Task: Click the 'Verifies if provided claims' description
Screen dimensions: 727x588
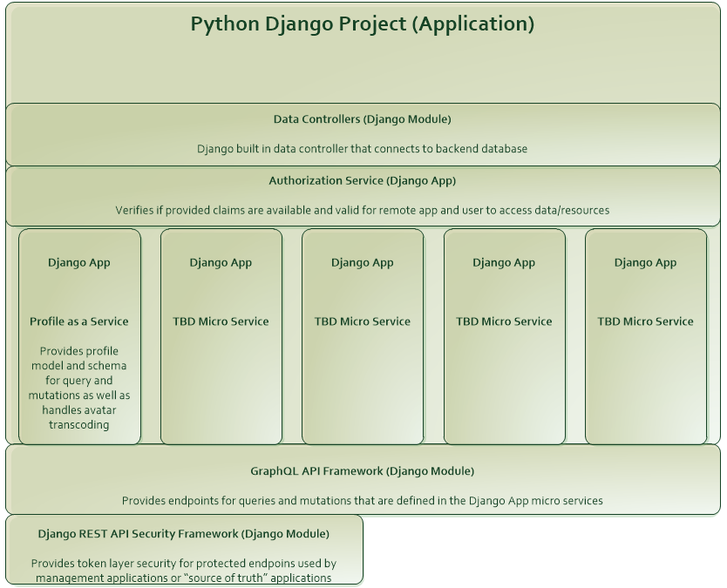Action: click(x=362, y=210)
